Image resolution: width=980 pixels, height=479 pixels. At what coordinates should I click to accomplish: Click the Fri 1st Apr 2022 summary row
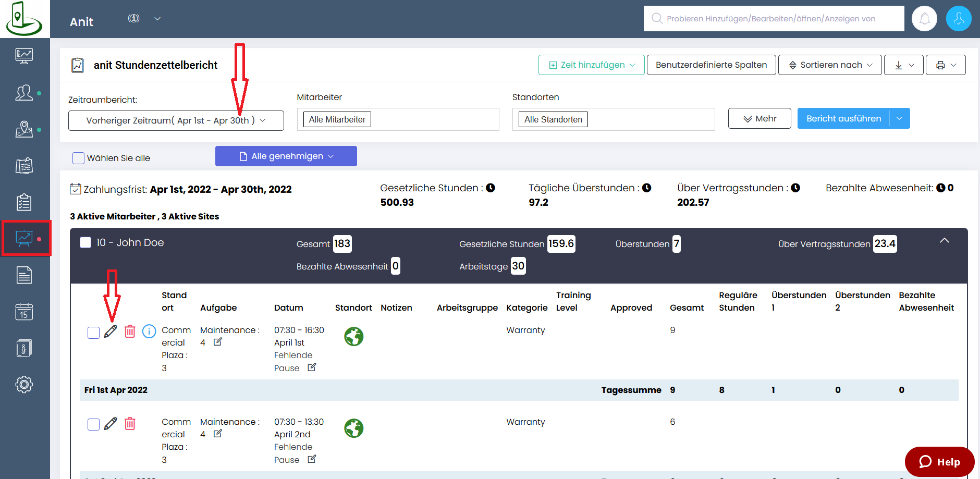click(519, 390)
